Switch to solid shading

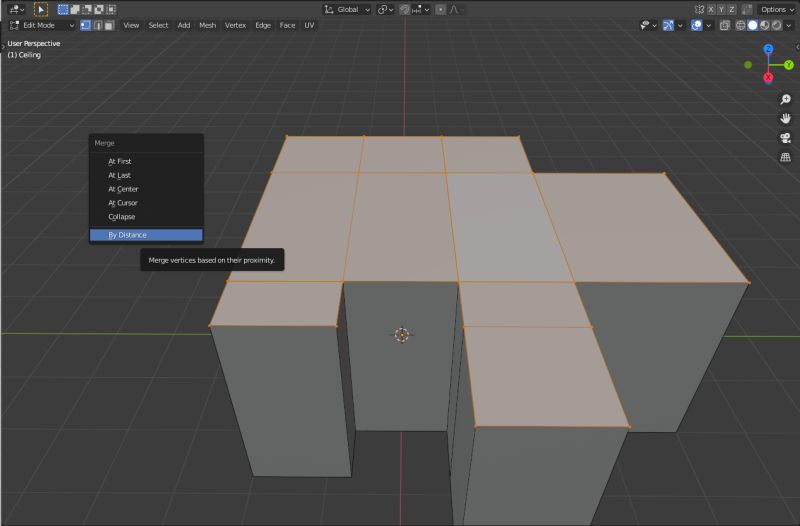coord(752,25)
